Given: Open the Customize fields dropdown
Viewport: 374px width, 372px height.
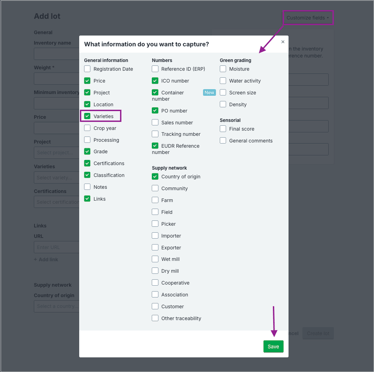Looking at the screenshot, I should click(308, 18).
